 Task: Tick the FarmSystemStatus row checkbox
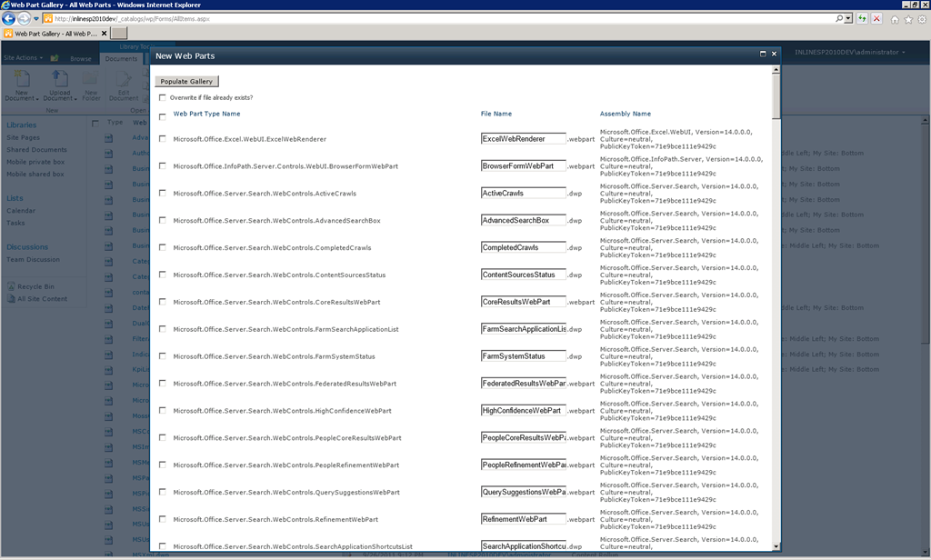click(162, 356)
